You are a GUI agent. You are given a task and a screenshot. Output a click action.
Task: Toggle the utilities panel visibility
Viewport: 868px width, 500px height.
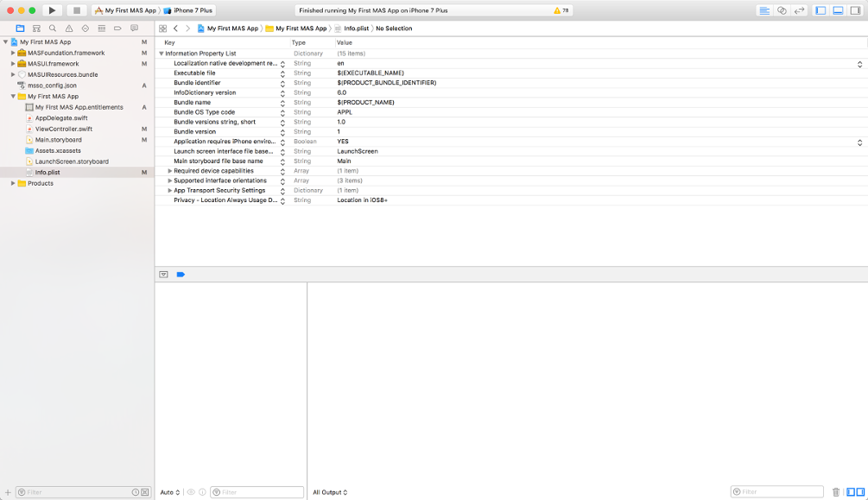(x=855, y=10)
